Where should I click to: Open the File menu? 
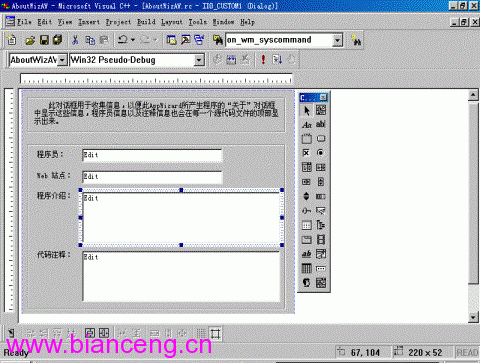point(24,22)
